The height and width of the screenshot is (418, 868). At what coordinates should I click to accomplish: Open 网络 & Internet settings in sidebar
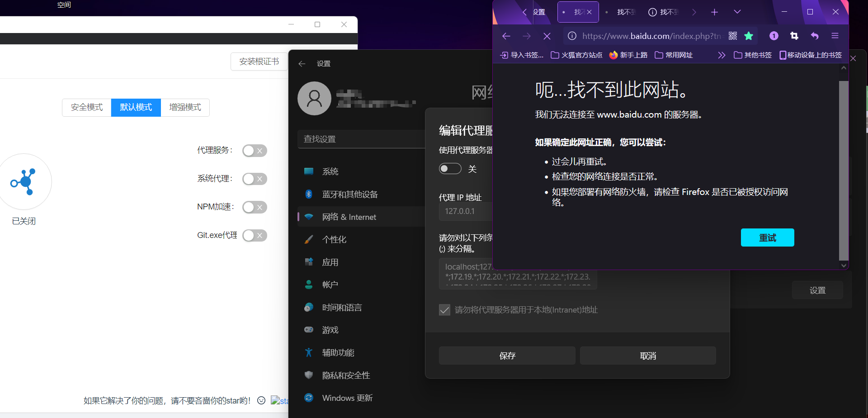pos(349,217)
